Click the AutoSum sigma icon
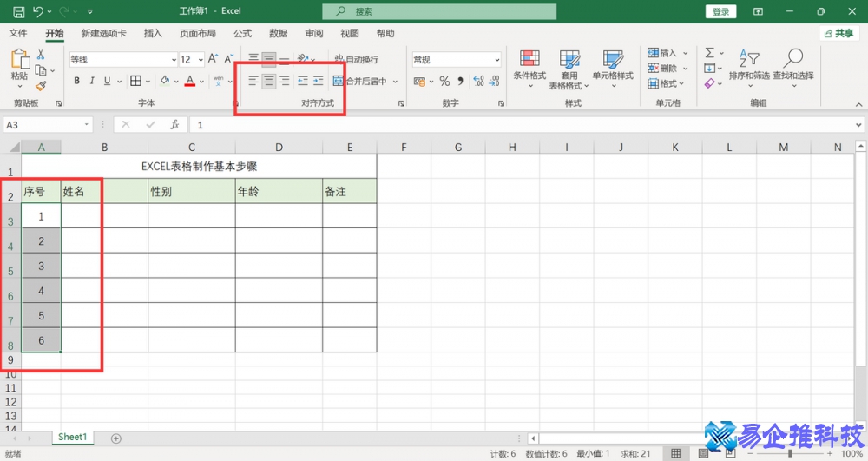The height and width of the screenshot is (461, 868). tap(710, 53)
